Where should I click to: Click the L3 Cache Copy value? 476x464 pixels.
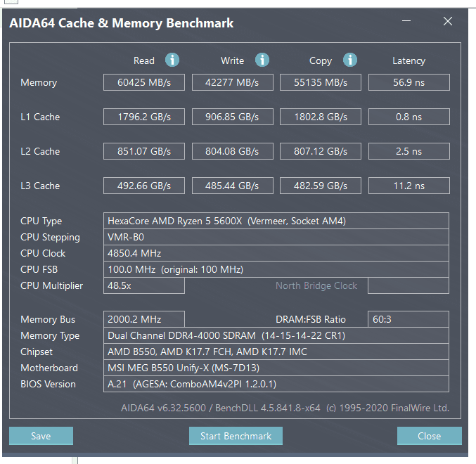click(321, 186)
